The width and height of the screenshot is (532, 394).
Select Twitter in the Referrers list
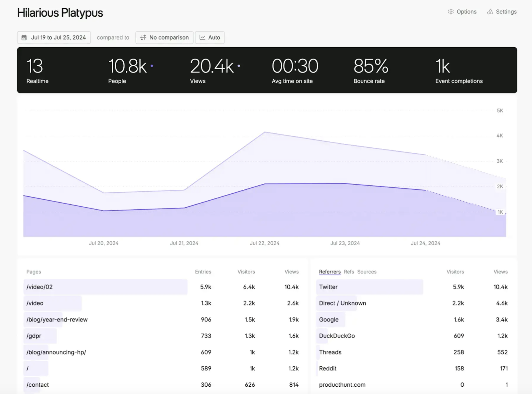[x=328, y=287]
